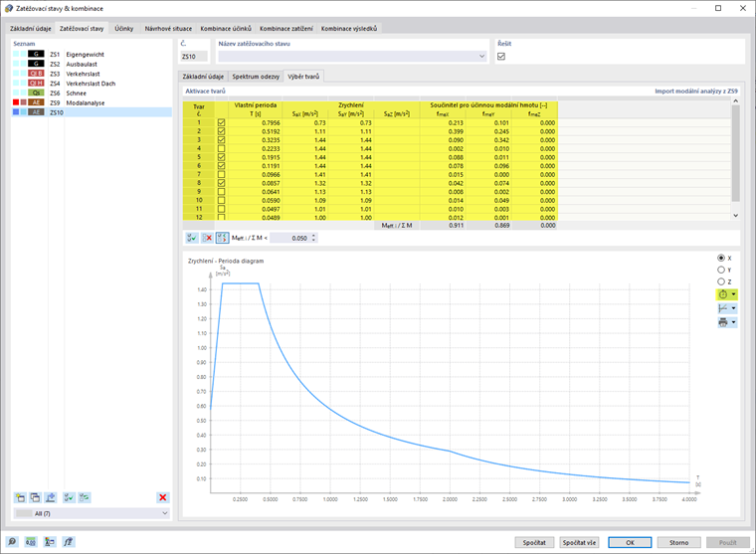Open the Spektrum odezvy sub-tab

(x=256, y=77)
